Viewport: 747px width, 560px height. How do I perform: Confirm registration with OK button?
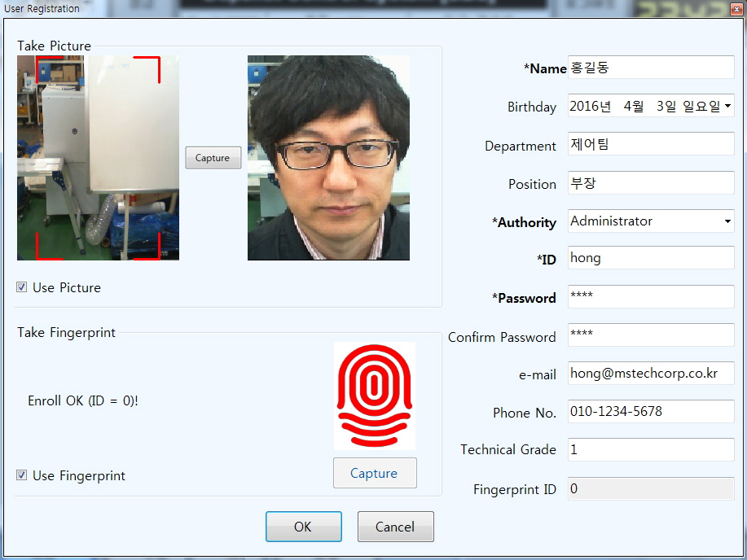coord(304,527)
